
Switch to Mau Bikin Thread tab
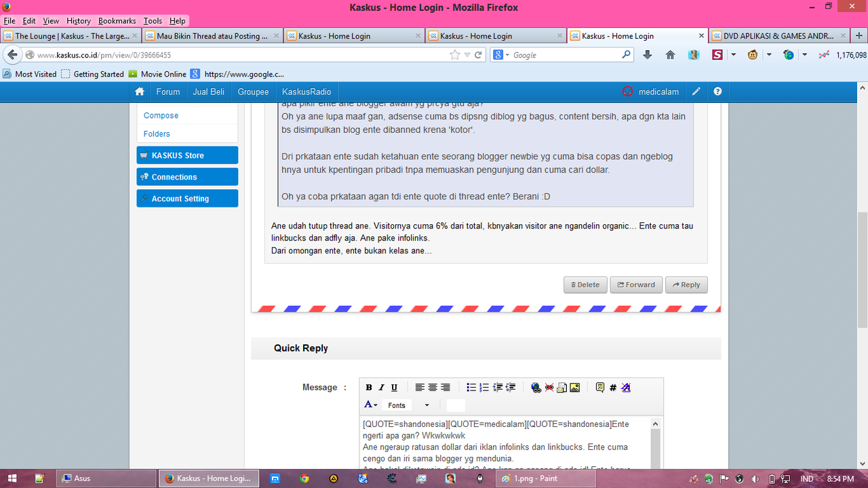tap(212, 36)
